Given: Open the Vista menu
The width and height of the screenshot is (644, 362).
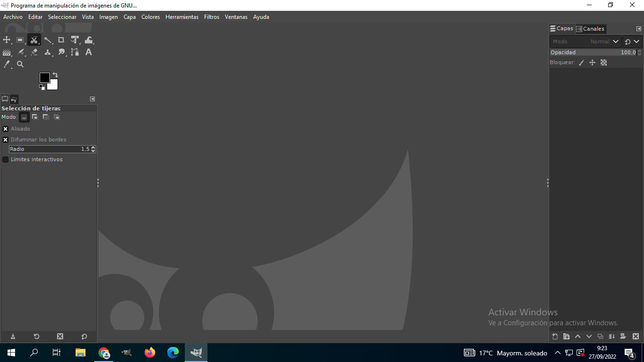Looking at the screenshot, I should (88, 17).
